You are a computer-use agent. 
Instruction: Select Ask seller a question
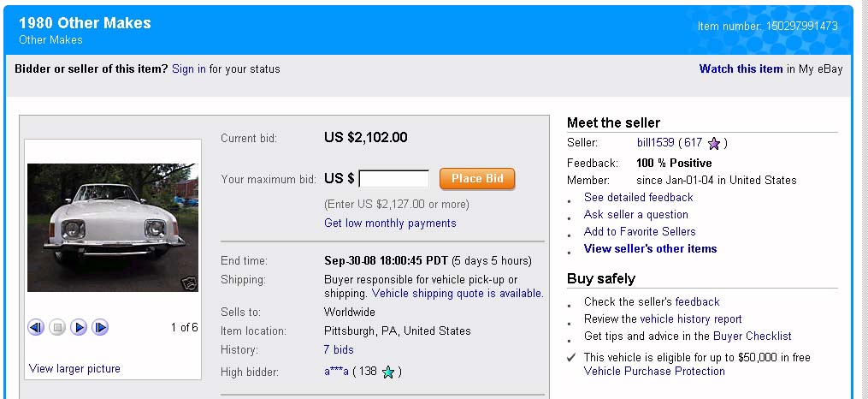pyautogui.click(x=635, y=214)
